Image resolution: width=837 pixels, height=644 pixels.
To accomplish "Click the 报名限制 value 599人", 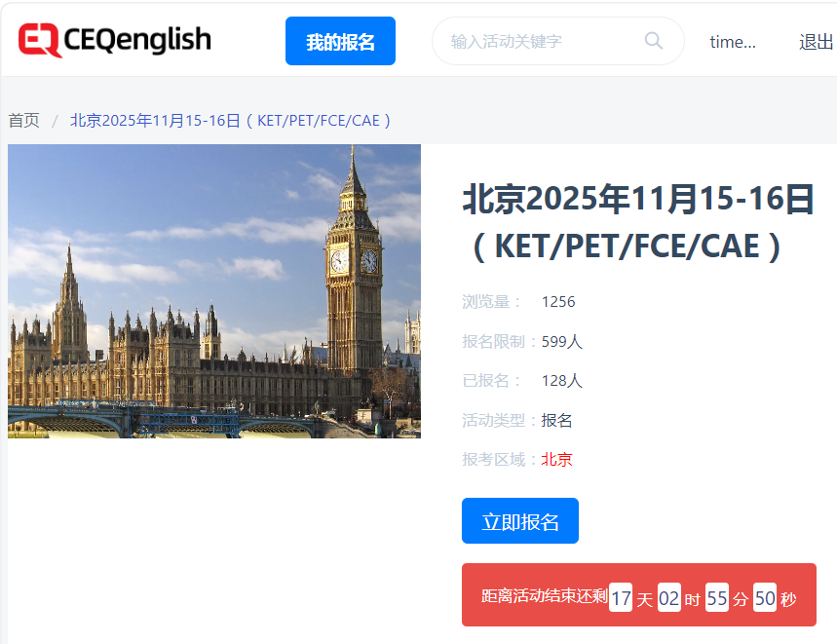I will coord(562,341).
